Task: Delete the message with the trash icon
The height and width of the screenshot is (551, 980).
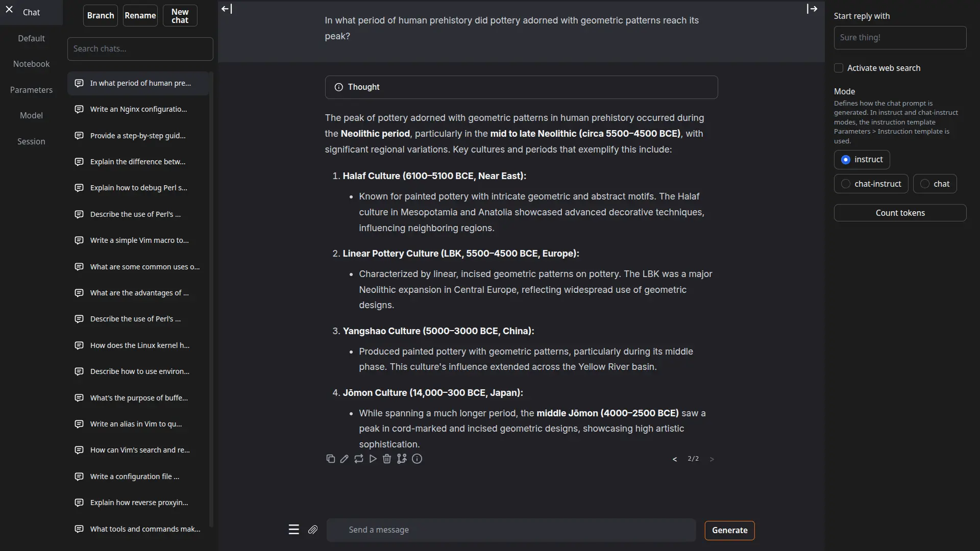Action: point(387,459)
